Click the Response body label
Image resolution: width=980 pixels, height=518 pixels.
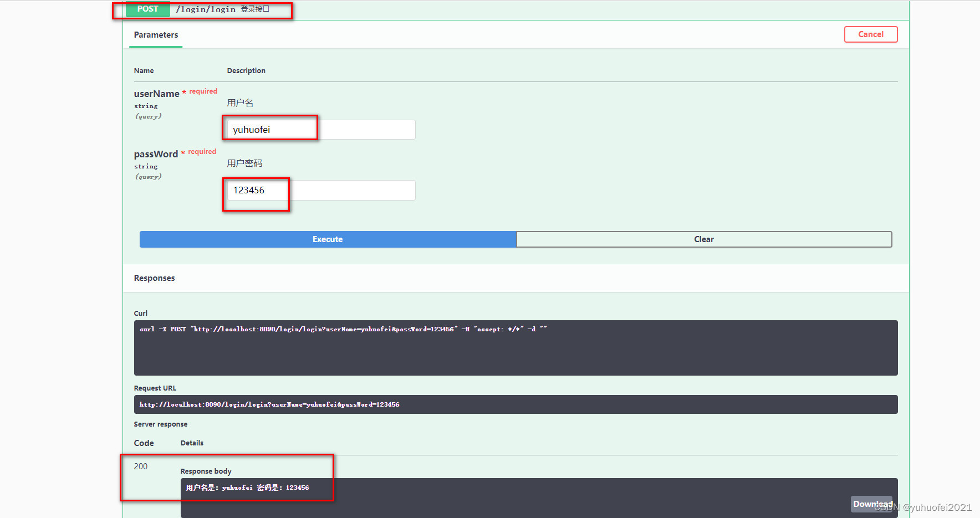pyautogui.click(x=206, y=471)
